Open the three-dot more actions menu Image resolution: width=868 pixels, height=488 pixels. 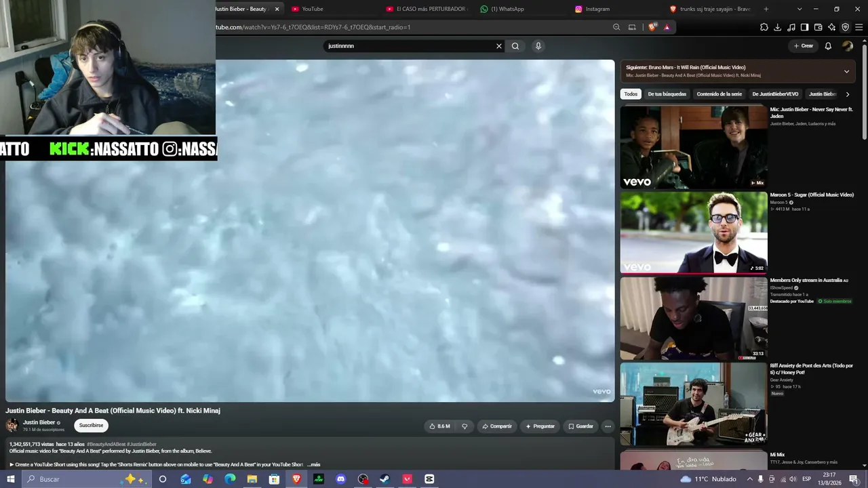608,426
